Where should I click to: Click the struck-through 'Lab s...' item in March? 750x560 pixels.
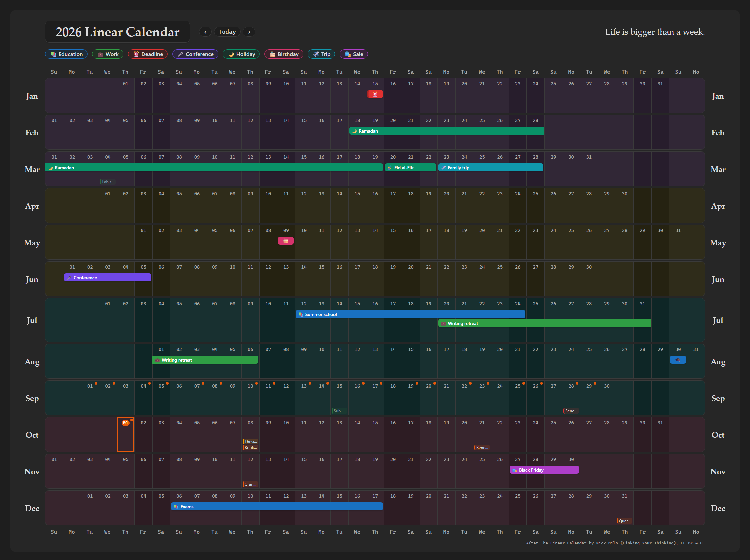point(108,182)
